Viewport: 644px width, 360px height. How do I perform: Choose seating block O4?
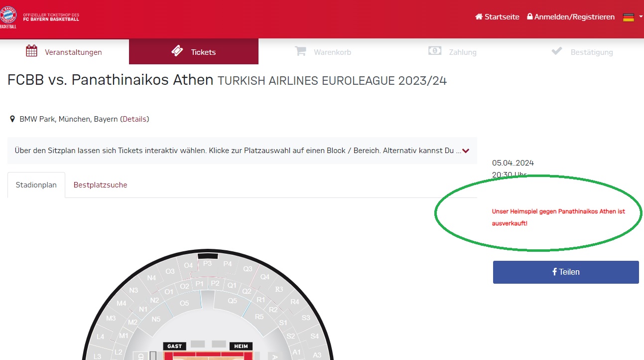pos(188,265)
